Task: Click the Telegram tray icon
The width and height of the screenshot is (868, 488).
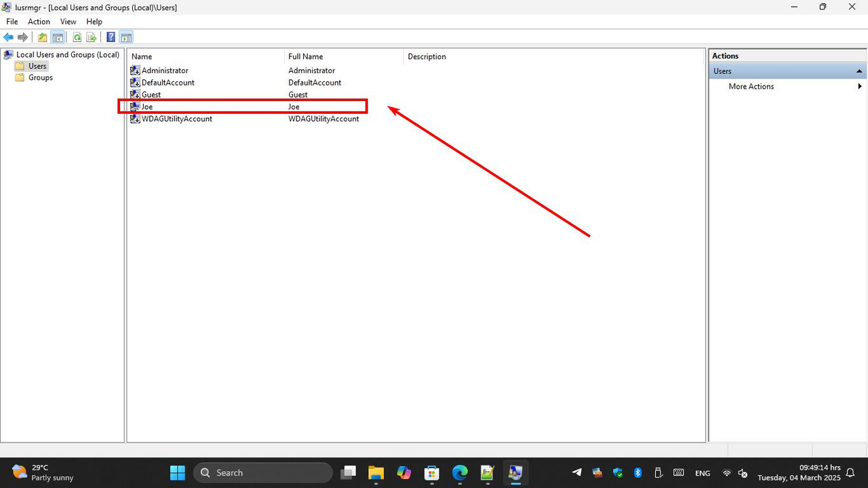Action: (x=577, y=472)
